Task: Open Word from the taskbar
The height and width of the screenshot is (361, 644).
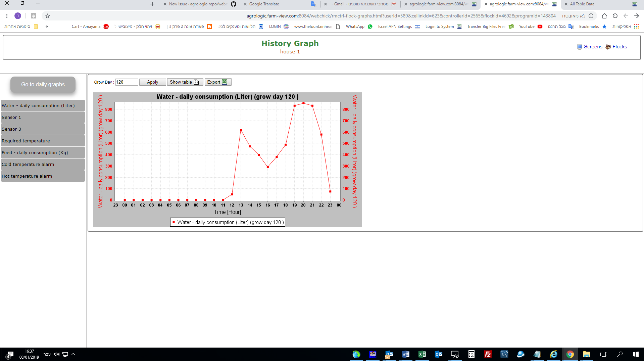Action: click(405, 354)
